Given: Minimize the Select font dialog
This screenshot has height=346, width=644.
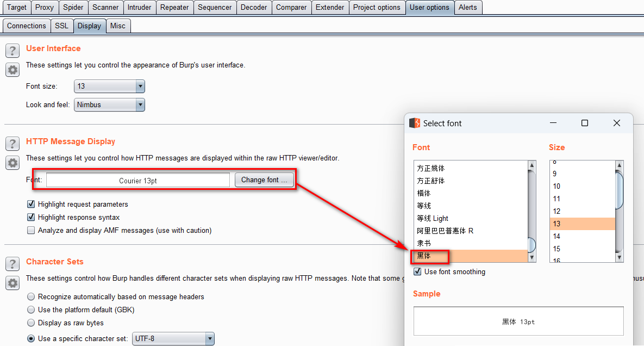Looking at the screenshot, I should pyautogui.click(x=553, y=123).
